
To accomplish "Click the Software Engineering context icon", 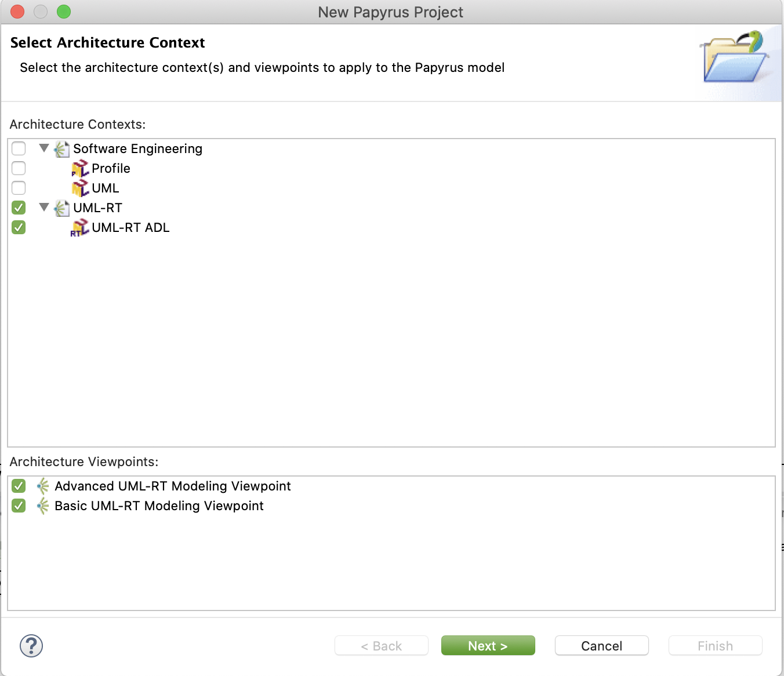I will pos(62,149).
